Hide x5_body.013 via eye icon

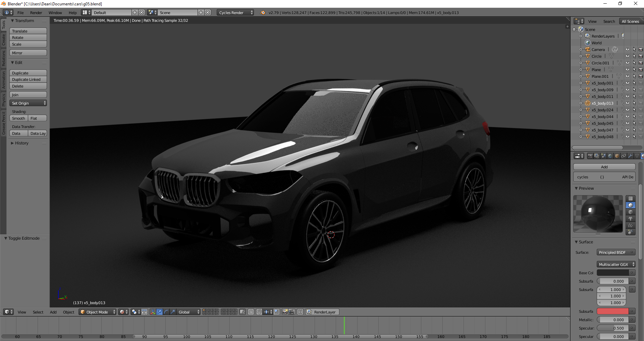(x=628, y=103)
